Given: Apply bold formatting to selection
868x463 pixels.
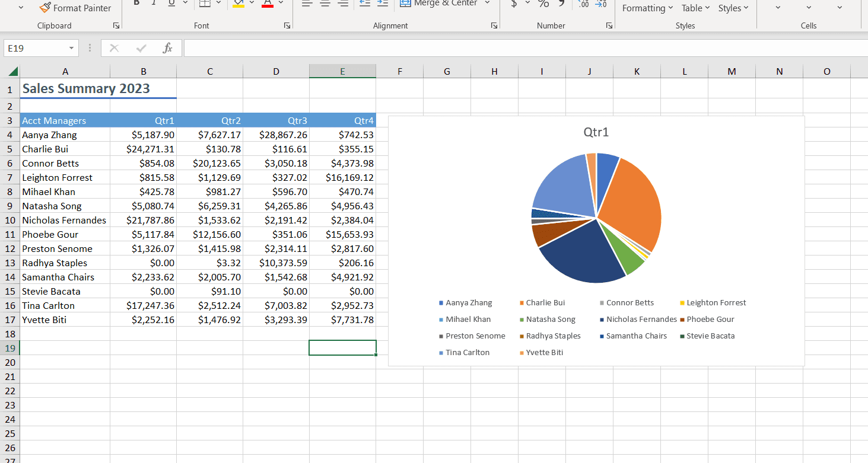Looking at the screenshot, I should 136,2.
